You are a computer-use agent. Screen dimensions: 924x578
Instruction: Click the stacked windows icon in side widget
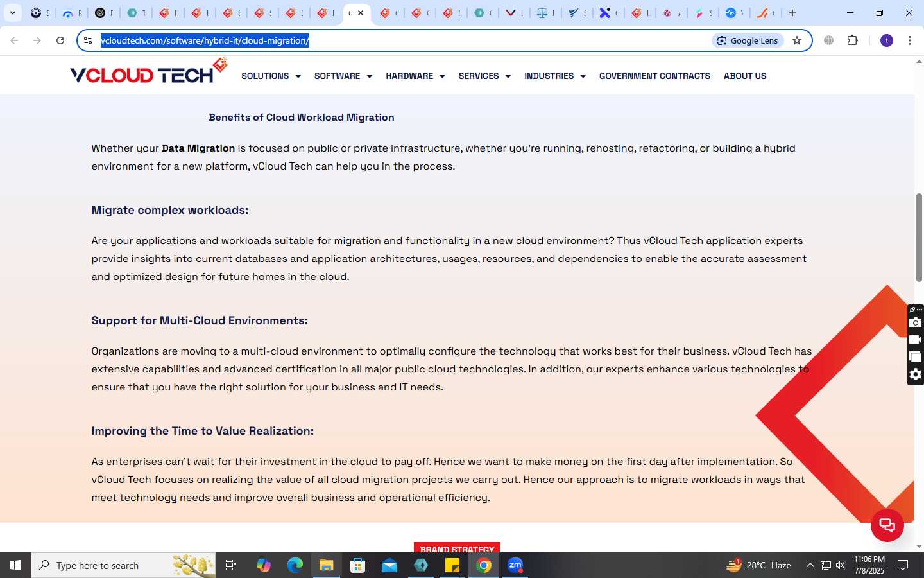pos(916,357)
